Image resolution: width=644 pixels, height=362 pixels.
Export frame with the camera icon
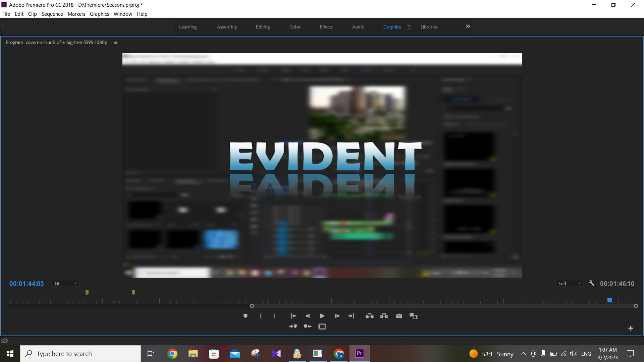tap(399, 316)
